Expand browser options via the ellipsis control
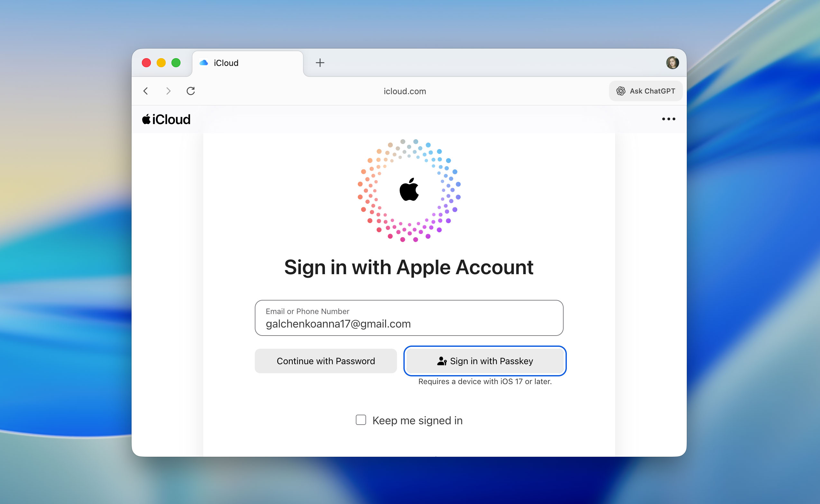The width and height of the screenshot is (820, 504). (668, 119)
